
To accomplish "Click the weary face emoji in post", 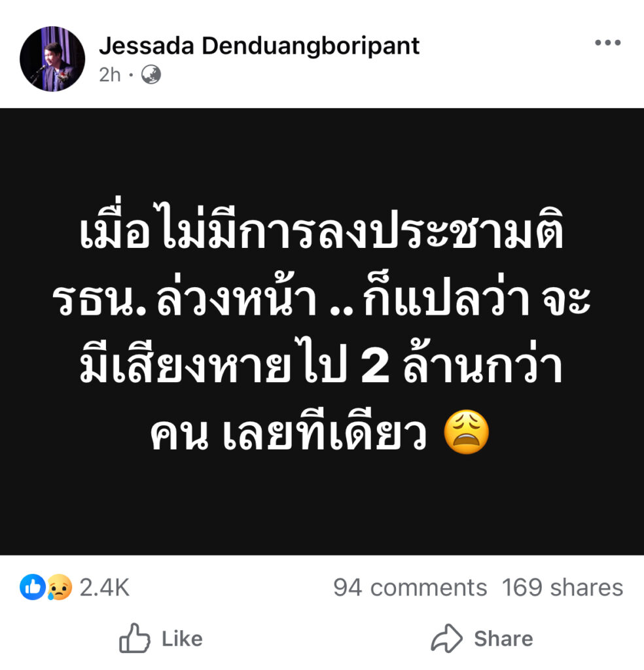I will click(x=466, y=432).
